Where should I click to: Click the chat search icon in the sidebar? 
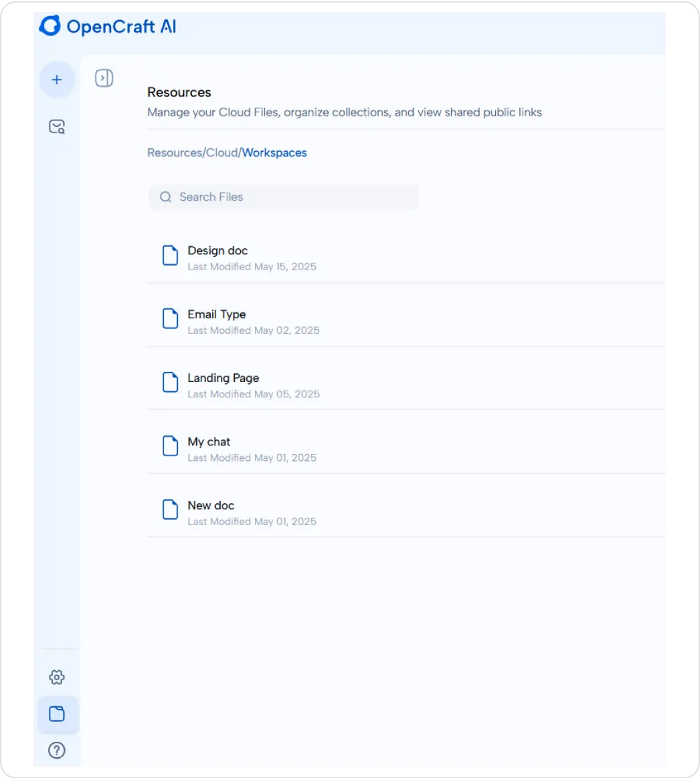tap(58, 126)
